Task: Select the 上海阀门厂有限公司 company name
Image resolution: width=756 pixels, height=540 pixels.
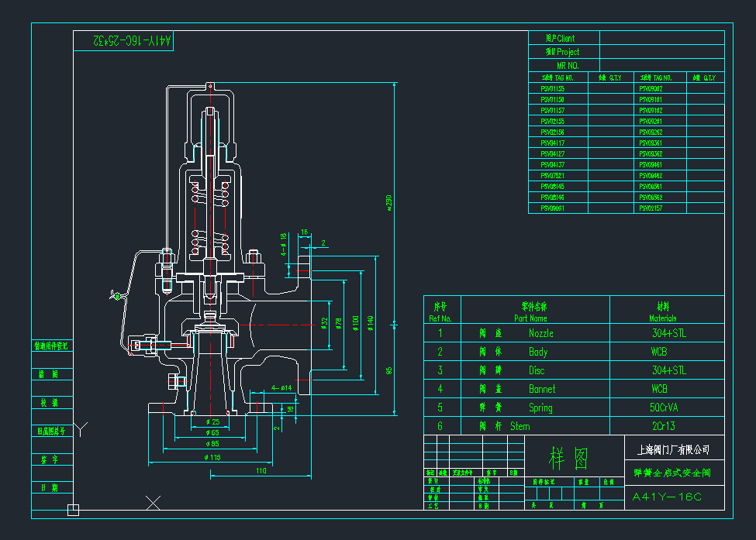Action: 673,449
